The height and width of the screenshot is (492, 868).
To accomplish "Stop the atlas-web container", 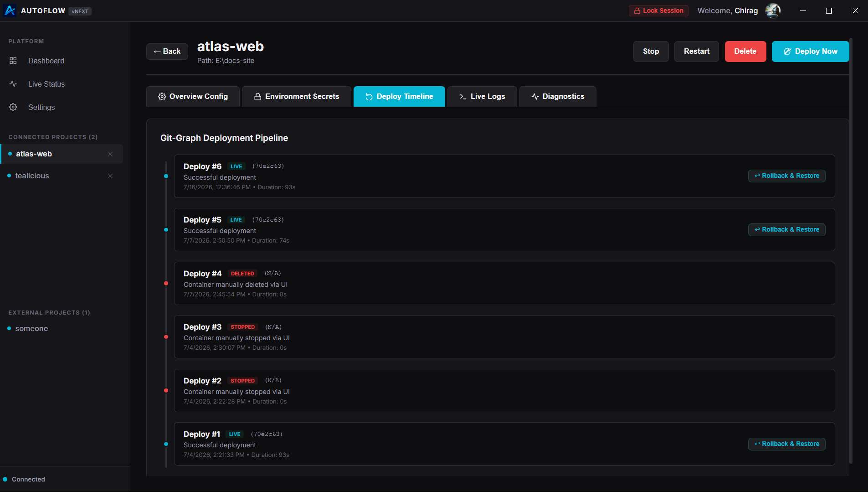I will 651,52.
